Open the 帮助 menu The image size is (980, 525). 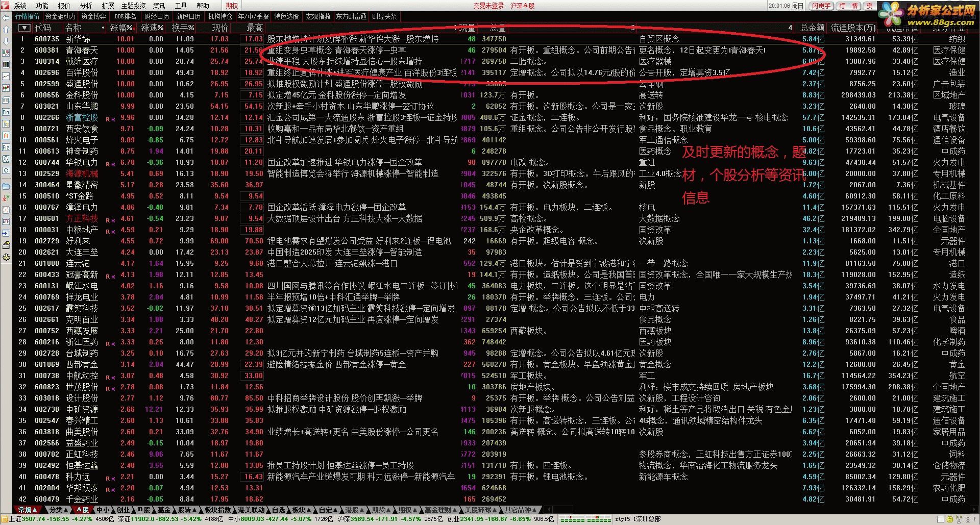point(203,6)
